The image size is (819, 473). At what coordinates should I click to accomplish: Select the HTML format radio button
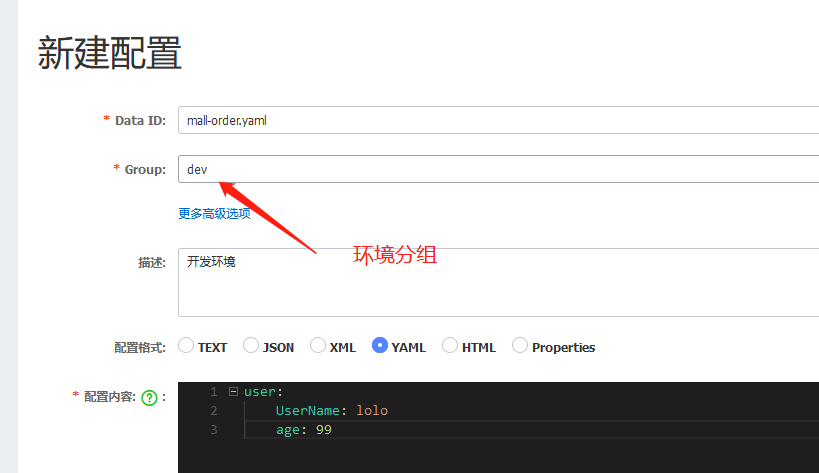(450, 345)
